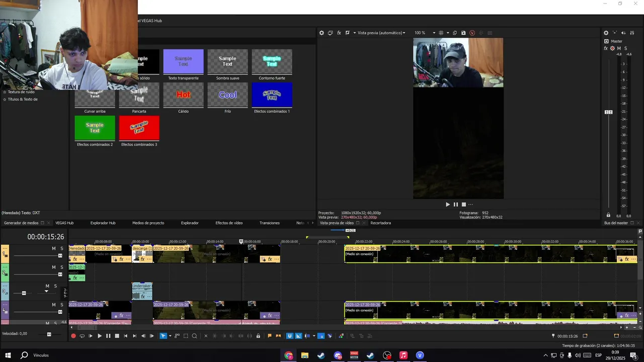This screenshot has height=362, width=644.
Task: Open preview settings gear icon
Action: [321, 33]
